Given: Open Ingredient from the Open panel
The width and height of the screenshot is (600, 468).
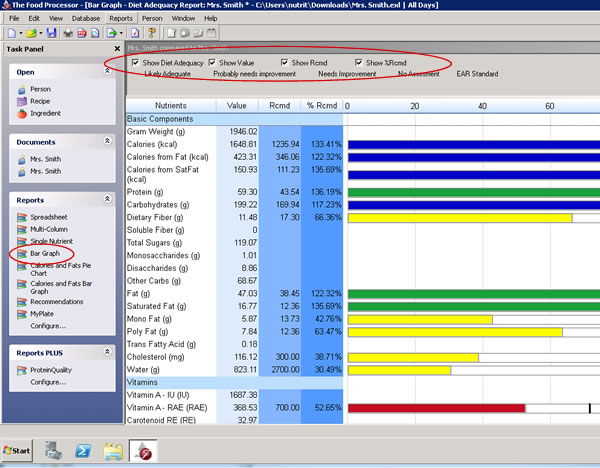Looking at the screenshot, I should tap(45, 114).
